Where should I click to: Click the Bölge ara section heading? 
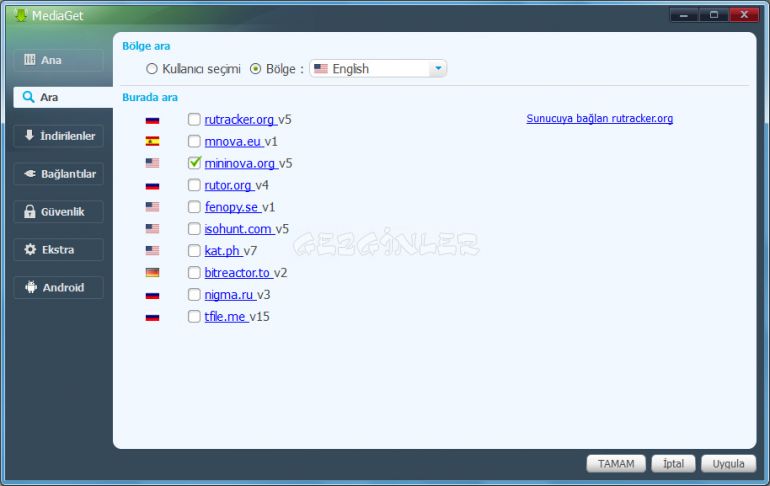[x=146, y=46]
